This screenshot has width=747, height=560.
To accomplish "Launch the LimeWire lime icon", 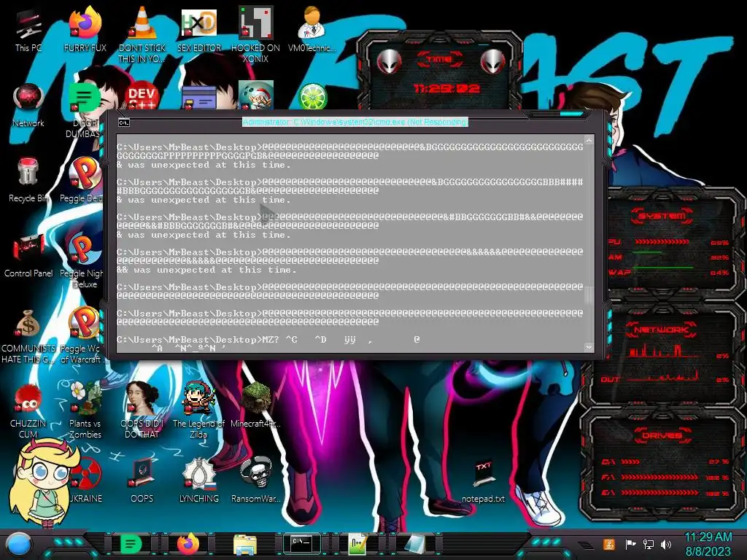I will point(312,96).
